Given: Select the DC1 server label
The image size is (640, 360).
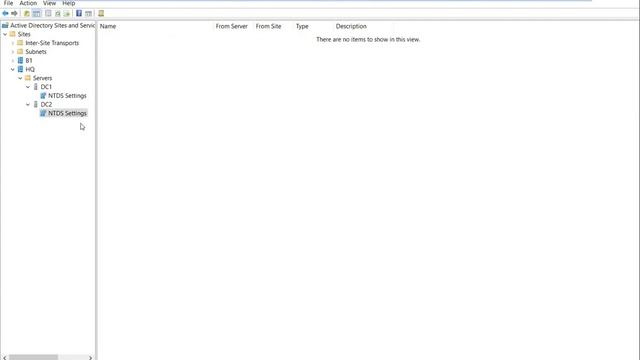Looking at the screenshot, I should pyautogui.click(x=46, y=87).
